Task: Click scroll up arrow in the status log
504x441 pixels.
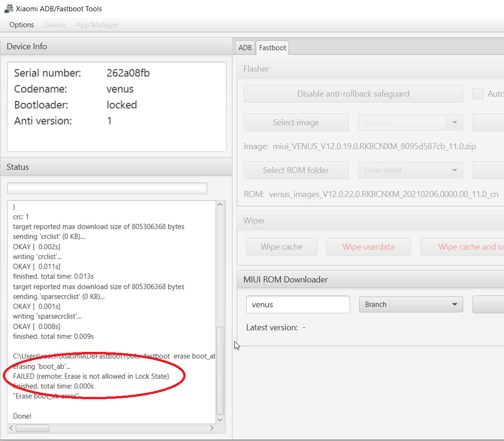Action: (x=220, y=204)
